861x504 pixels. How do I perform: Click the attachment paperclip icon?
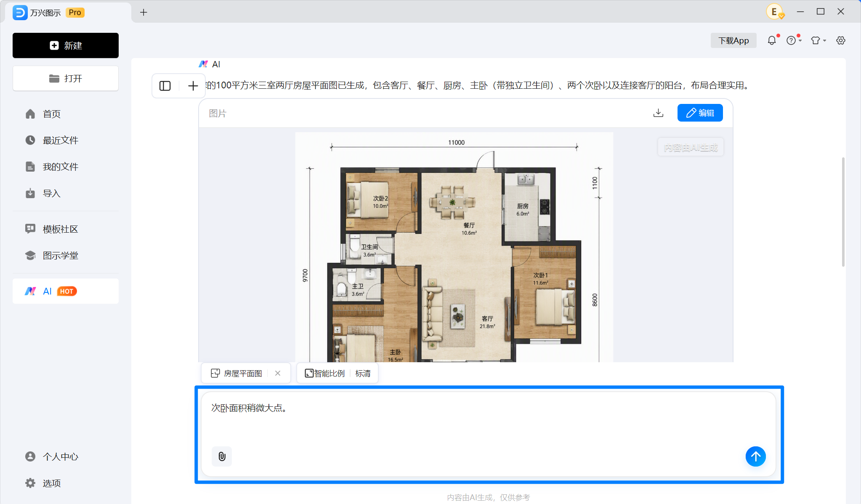(x=222, y=456)
